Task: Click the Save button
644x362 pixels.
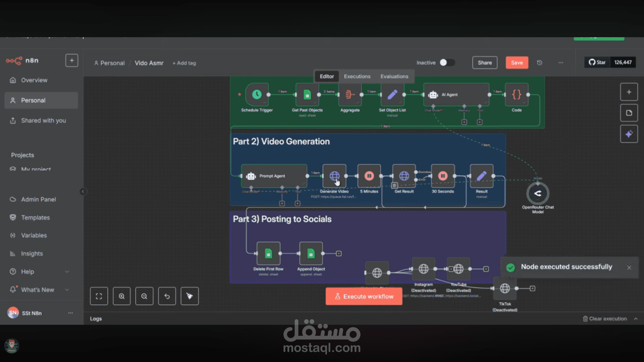Action: (517, 63)
